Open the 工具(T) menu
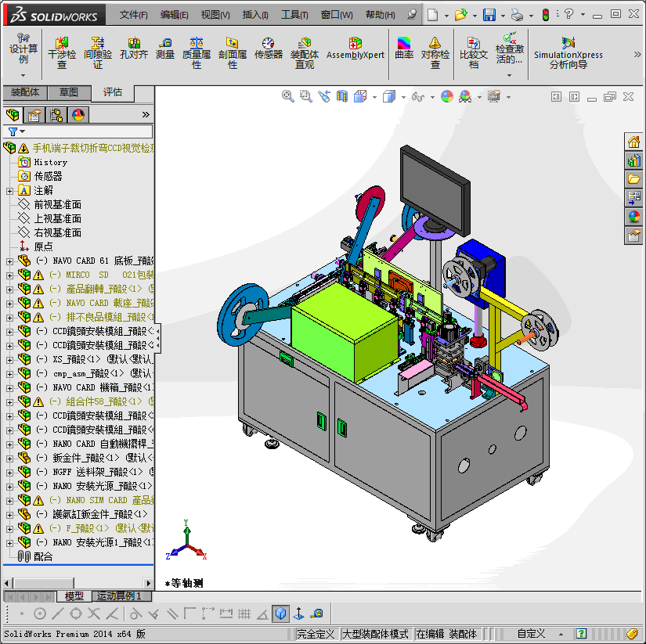646x644 pixels. [x=294, y=15]
